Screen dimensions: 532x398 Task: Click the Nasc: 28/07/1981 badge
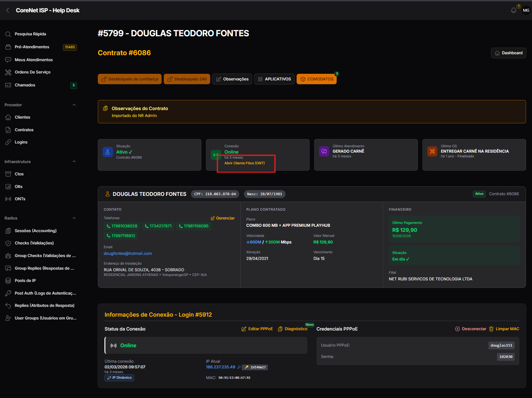pyautogui.click(x=264, y=194)
